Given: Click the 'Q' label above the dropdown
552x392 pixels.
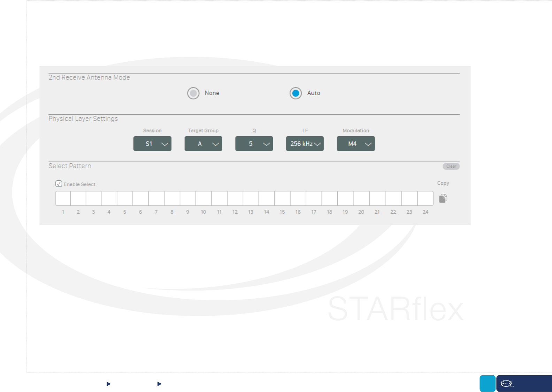Looking at the screenshot, I should pyautogui.click(x=254, y=131).
